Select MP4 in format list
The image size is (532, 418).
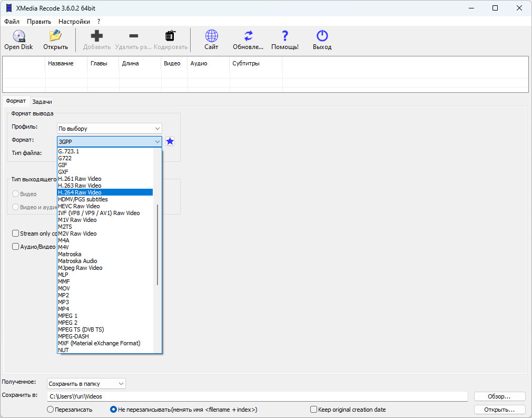[105, 309]
